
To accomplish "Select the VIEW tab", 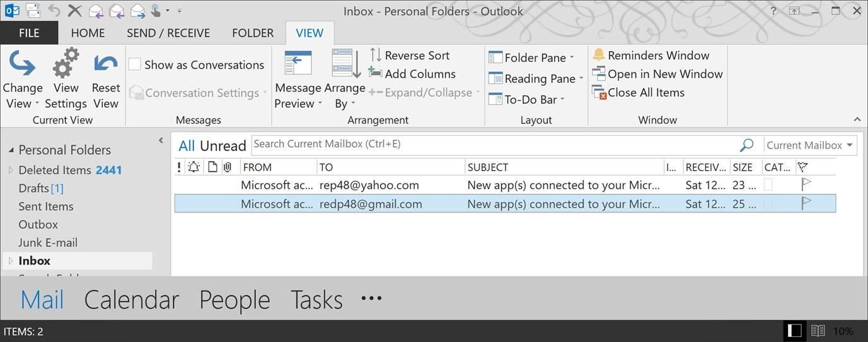I will click(310, 33).
